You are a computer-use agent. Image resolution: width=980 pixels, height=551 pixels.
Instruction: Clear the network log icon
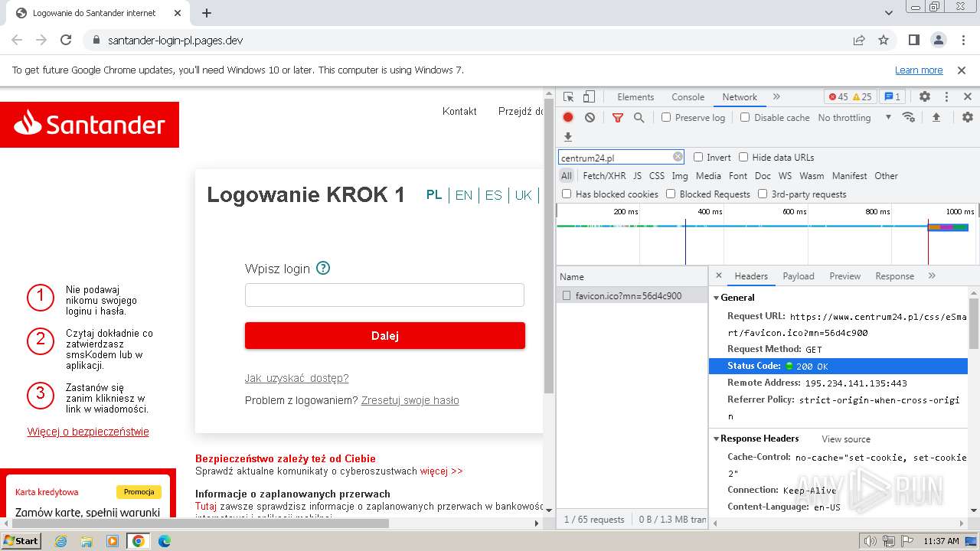590,118
